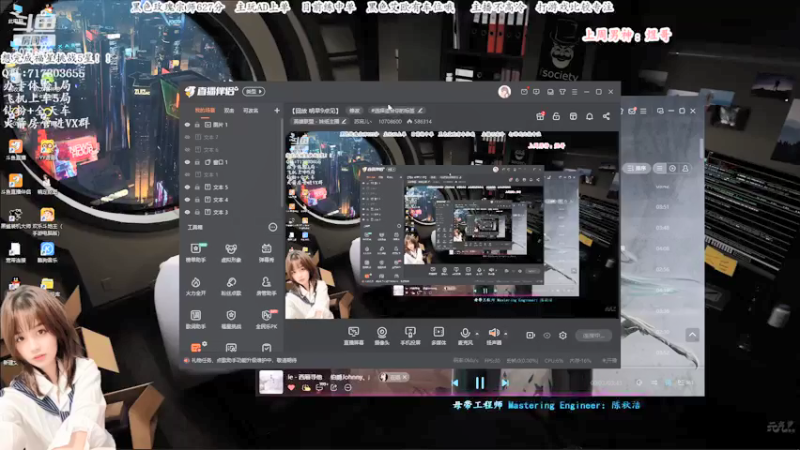800x450 pixels.
Task: Add a 摄像头 camera source
Action: pyautogui.click(x=382, y=336)
